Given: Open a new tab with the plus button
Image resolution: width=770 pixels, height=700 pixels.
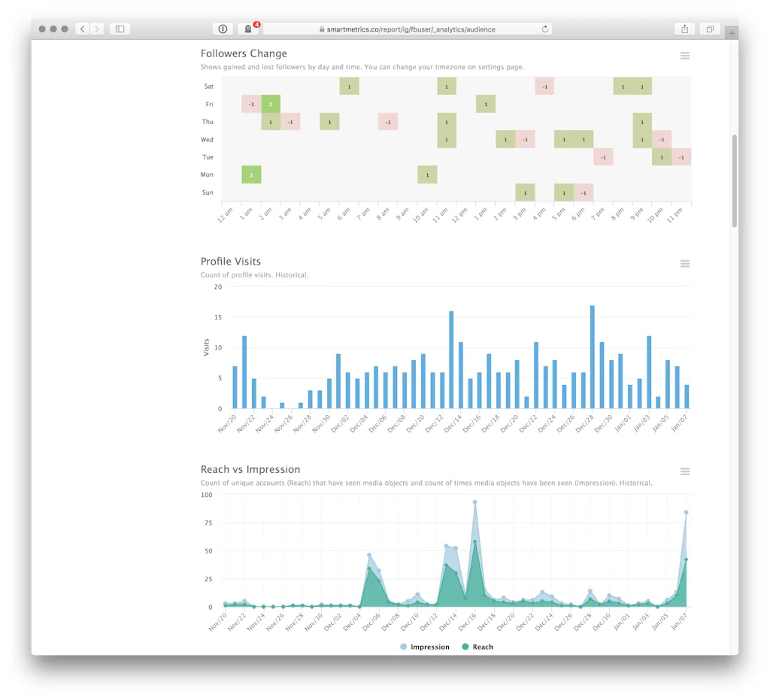Looking at the screenshot, I should (732, 32).
